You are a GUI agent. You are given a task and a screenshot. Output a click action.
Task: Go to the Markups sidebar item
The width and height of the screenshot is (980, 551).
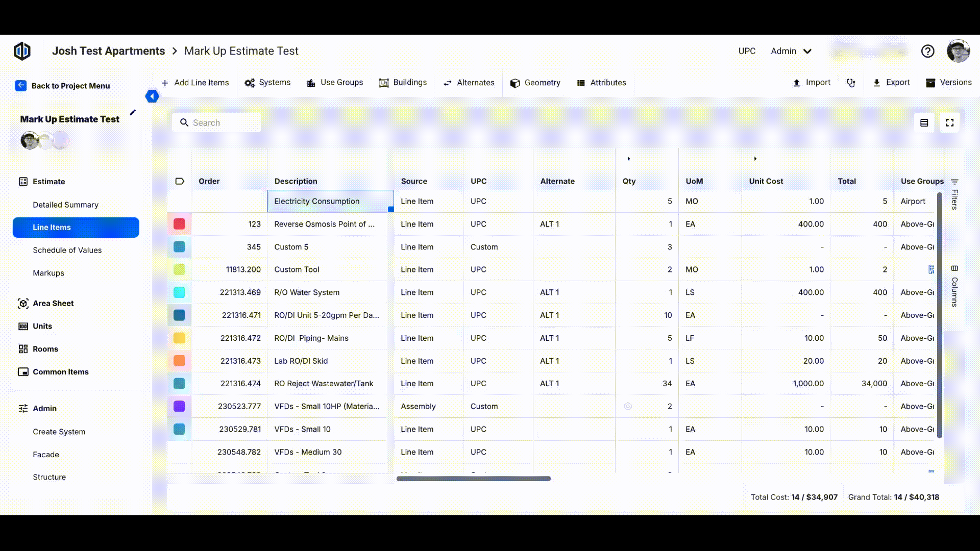click(x=48, y=273)
